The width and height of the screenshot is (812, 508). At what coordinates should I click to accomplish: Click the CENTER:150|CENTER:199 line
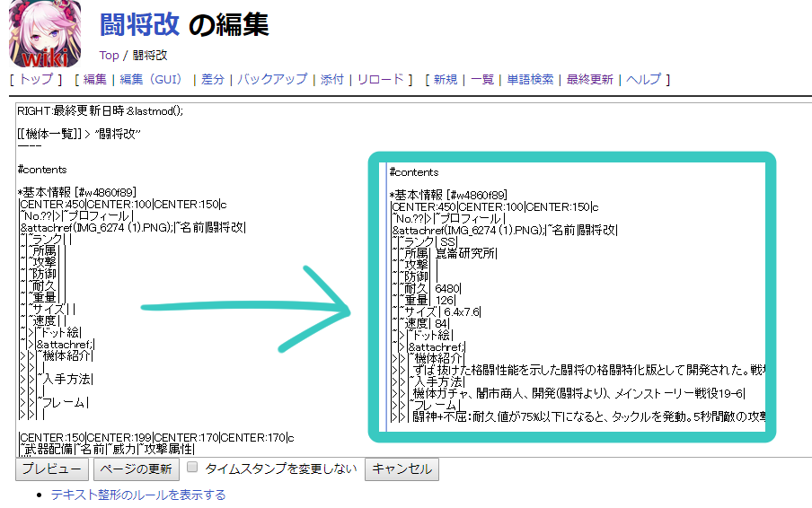tap(157, 438)
